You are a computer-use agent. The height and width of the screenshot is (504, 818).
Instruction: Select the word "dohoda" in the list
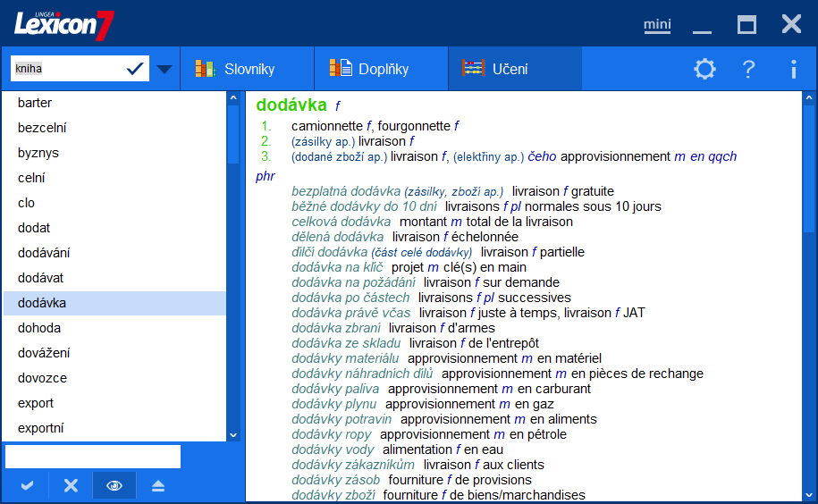(39, 328)
